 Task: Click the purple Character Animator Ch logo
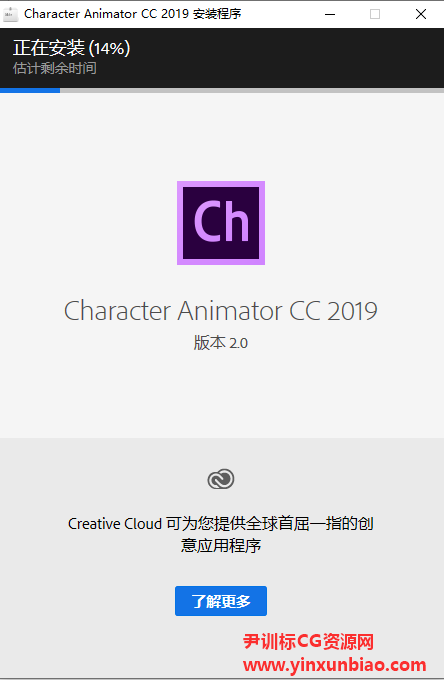point(221,223)
